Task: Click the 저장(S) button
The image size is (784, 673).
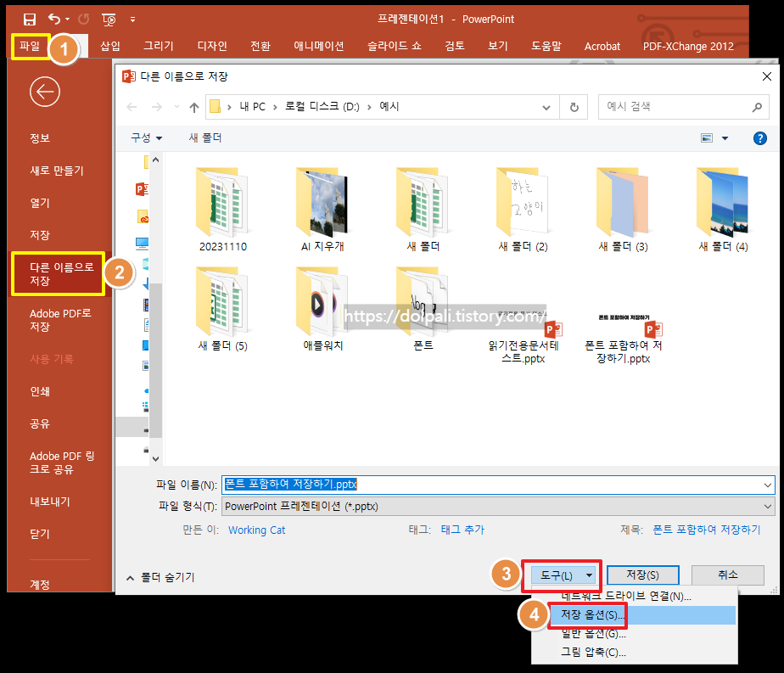Action: click(x=643, y=575)
